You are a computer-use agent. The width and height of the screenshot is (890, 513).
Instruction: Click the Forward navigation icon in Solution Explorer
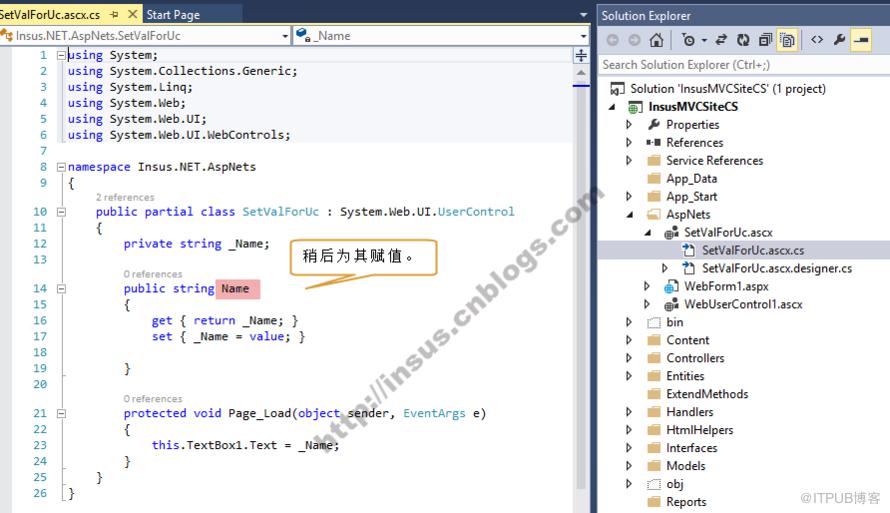click(x=634, y=40)
